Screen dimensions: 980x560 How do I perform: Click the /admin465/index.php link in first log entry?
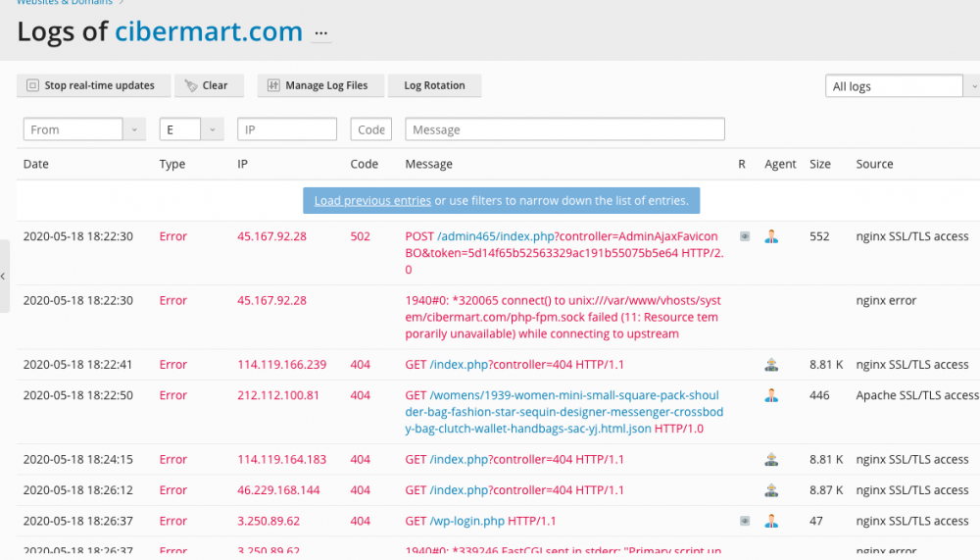(x=496, y=236)
